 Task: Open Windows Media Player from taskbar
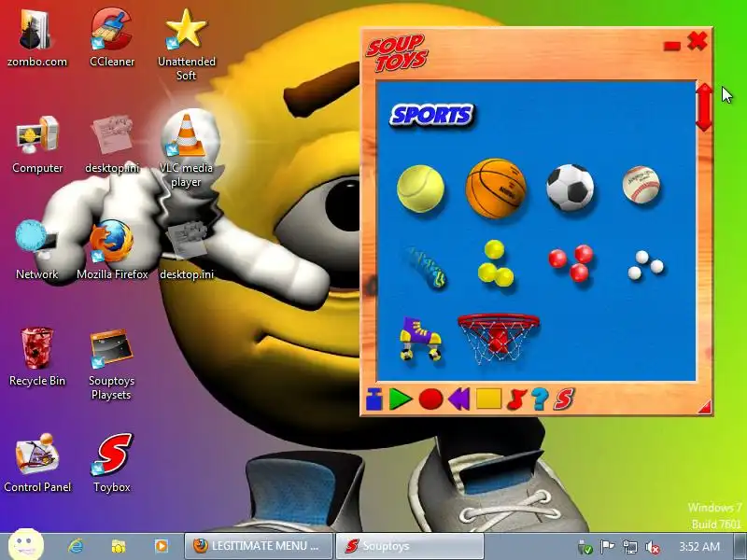click(161, 546)
